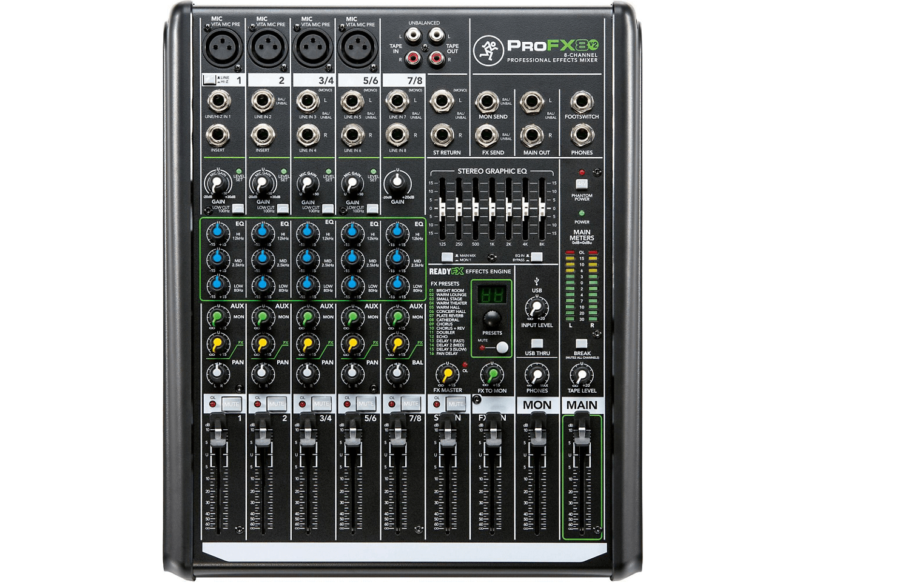Click the TAPE OUT right RCA jack

click(x=436, y=58)
